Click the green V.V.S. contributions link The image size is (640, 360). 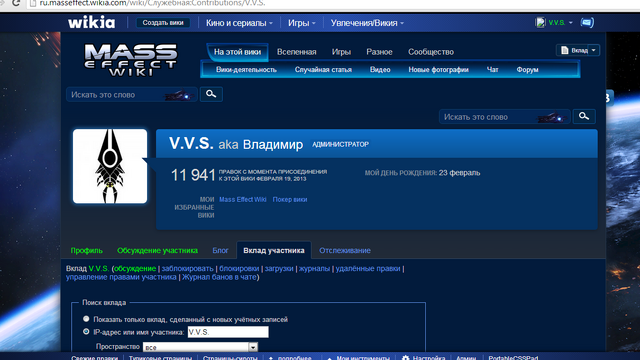pyautogui.click(x=99, y=268)
